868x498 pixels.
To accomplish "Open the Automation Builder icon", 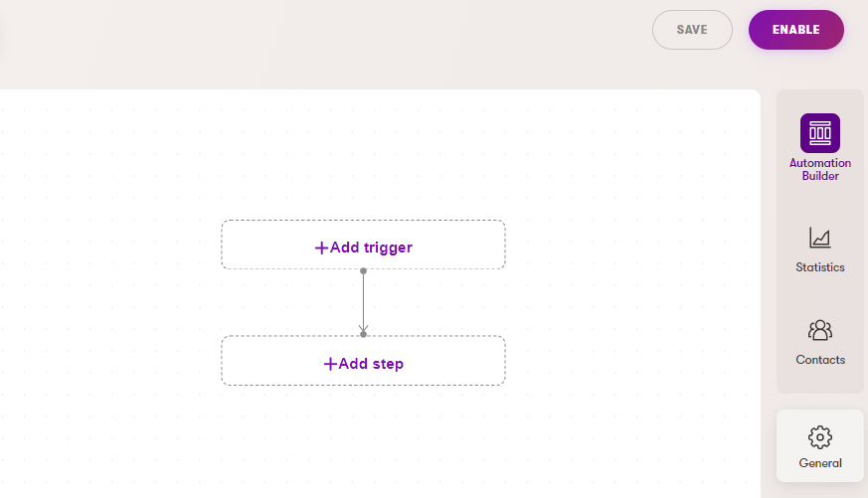I will pos(819,133).
